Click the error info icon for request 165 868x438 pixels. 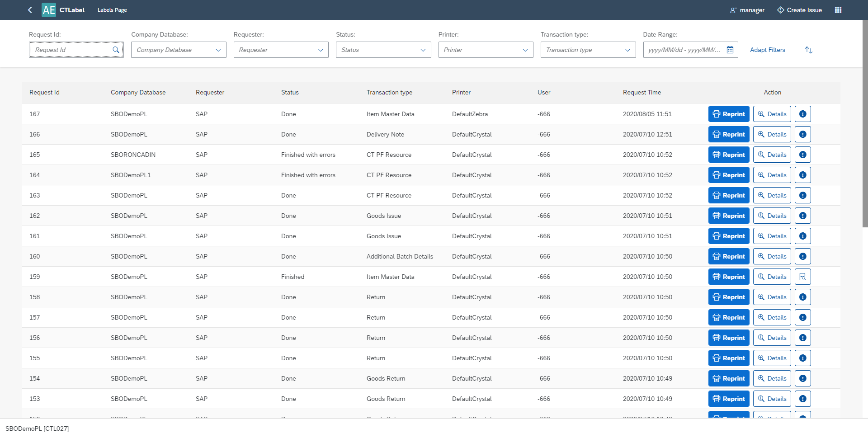pyautogui.click(x=802, y=155)
